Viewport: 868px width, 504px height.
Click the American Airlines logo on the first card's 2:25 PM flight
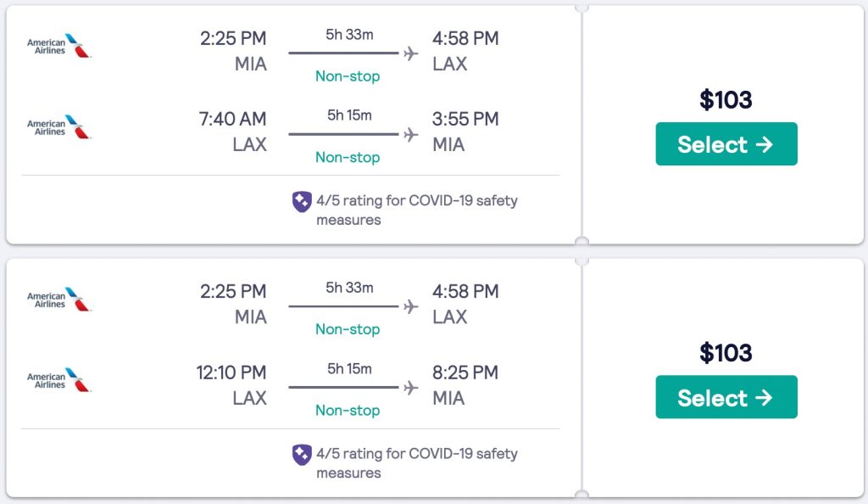[x=58, y=46]
